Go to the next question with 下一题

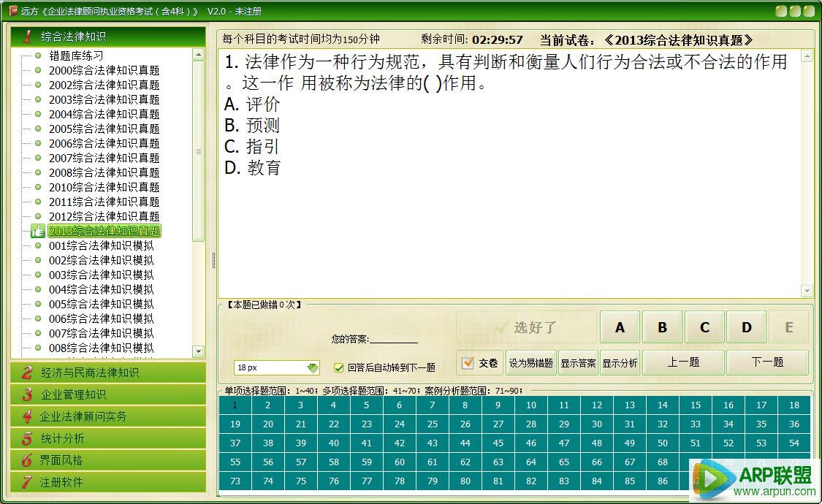coord(767,362)
